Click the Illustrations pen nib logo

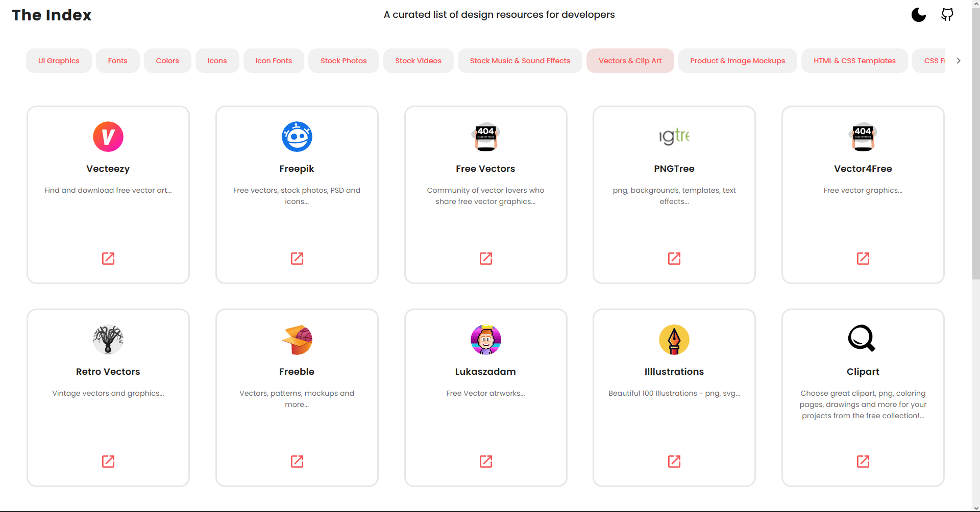click(674, 340)
